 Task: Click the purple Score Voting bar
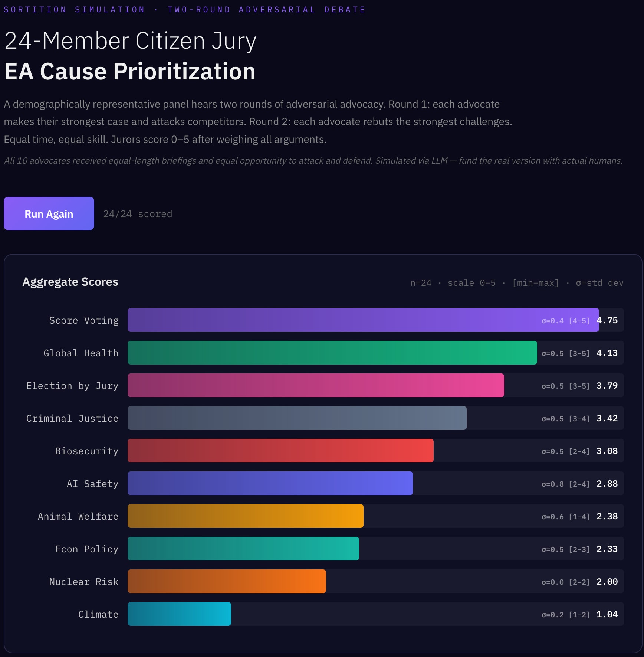334,320
